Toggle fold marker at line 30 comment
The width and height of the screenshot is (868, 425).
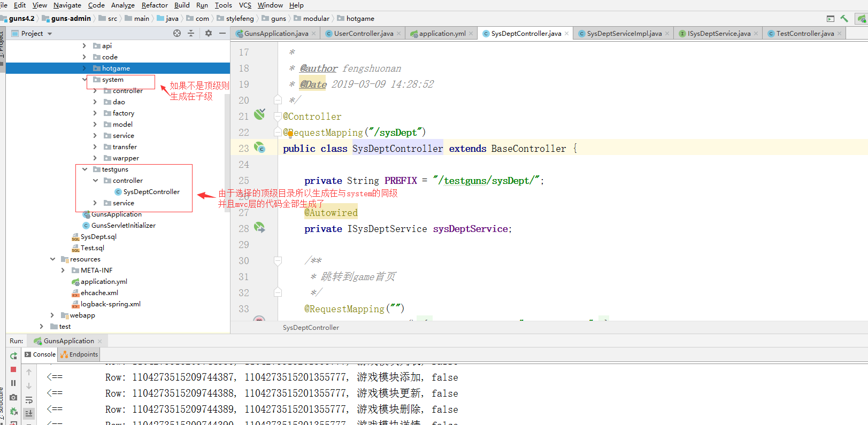(x=278, y=260)
